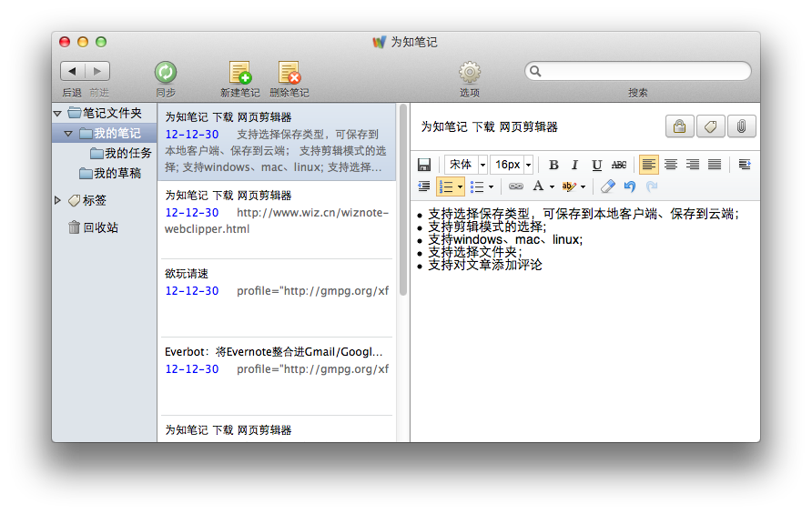Image resolution: width=812 pixels, height=514 pixels.
Task: Click the Back (后退) navigation arrow
Action: pyautogui.click(x=73, y=71)
